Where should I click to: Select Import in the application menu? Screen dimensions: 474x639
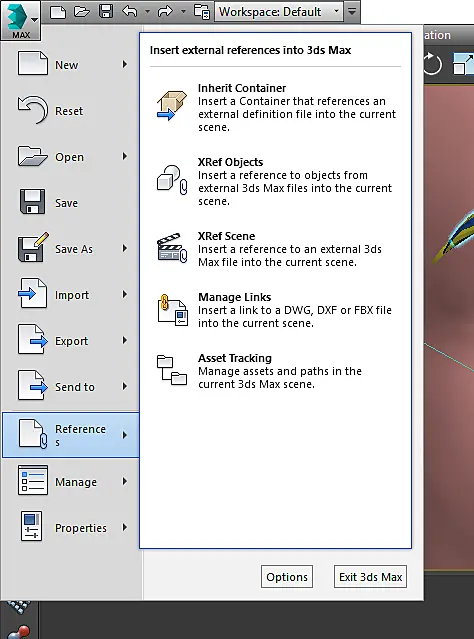[x=72, y=295]
